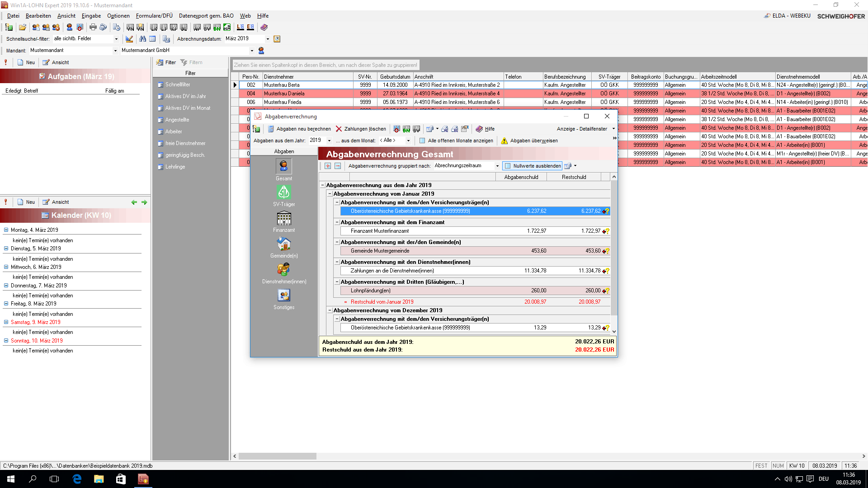The width and height of the screenshot is (868, 488).
Task: Delete payments with Zahlungen löschen
Action: [361, 129]
